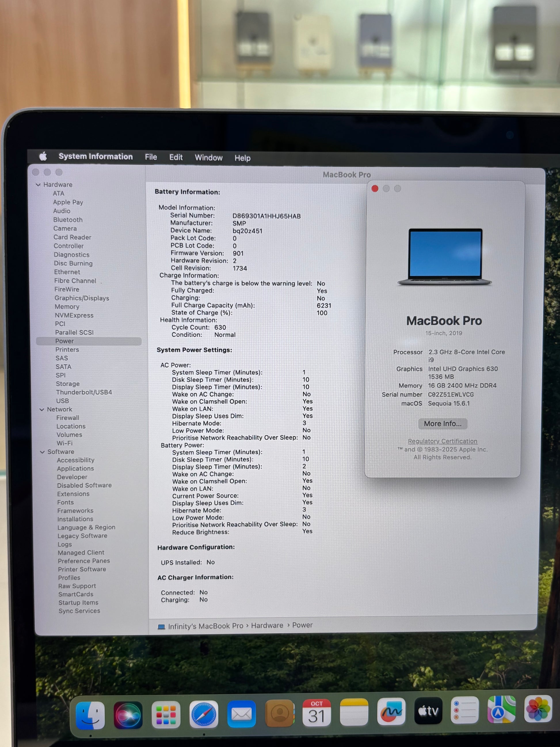Launch Siri from the dock
The width and height of the screenshot is (560, 747).
(128, 714)
